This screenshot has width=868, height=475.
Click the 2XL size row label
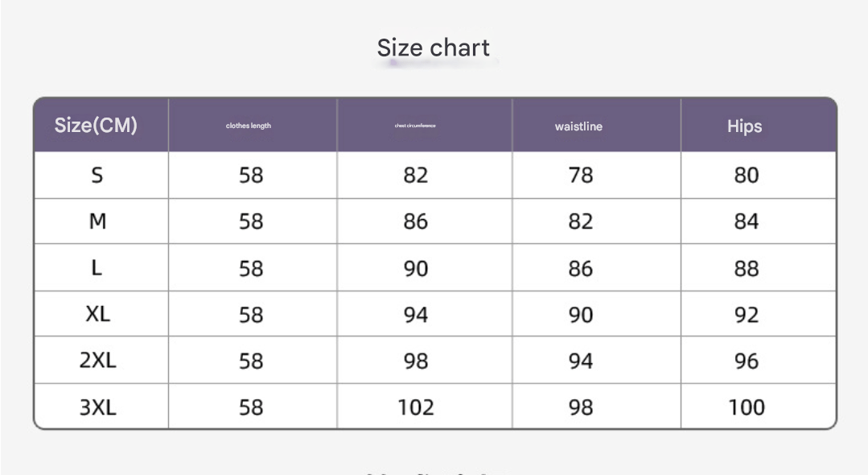click(x=97, y=361)
